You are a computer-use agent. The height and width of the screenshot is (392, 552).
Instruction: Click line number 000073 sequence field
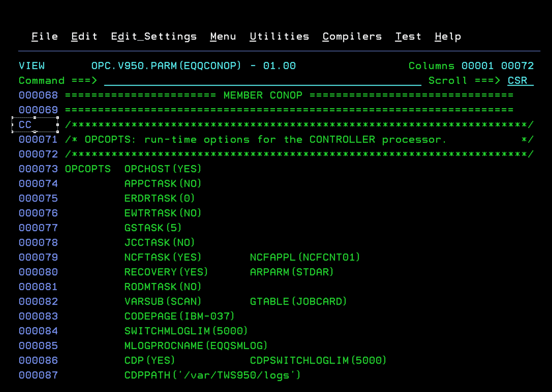click(38, 169)
